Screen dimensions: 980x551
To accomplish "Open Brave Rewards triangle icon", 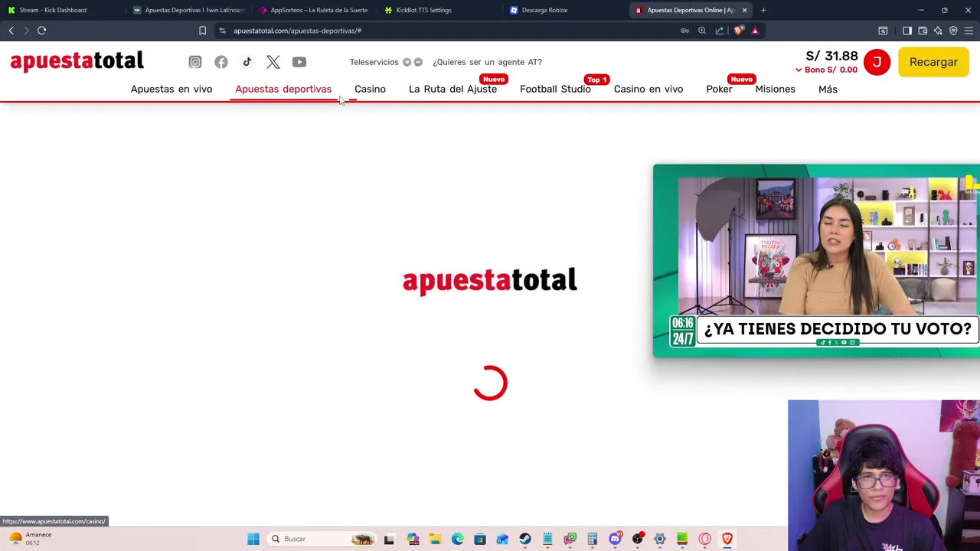I will (x=755, y=31).
